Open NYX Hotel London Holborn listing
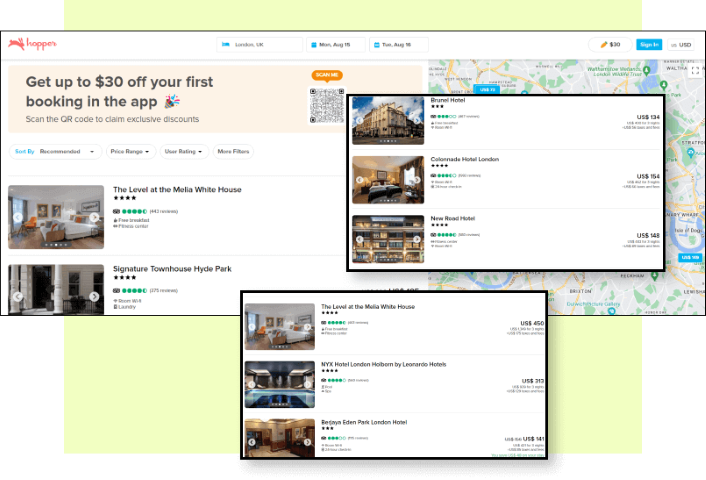This screenshot has height=480, width=706. [384, 364]
